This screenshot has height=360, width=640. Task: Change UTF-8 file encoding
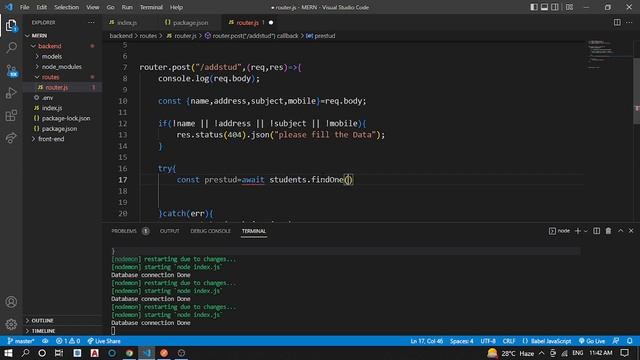(x=488, y=341)
